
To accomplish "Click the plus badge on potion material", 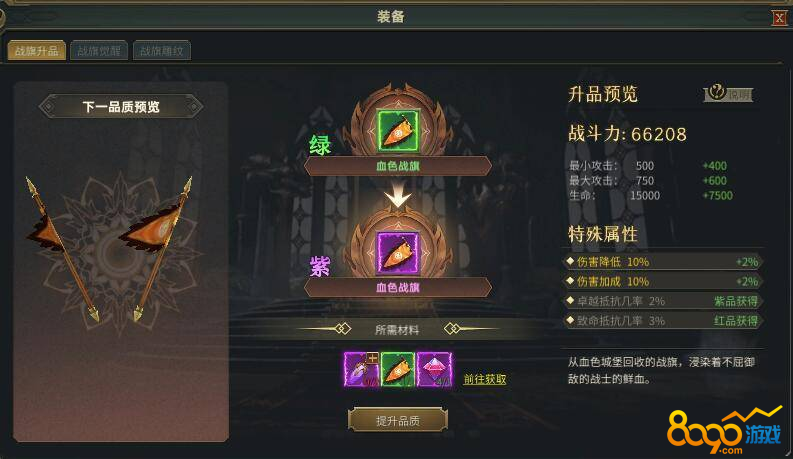I will [x=372, y=357].
